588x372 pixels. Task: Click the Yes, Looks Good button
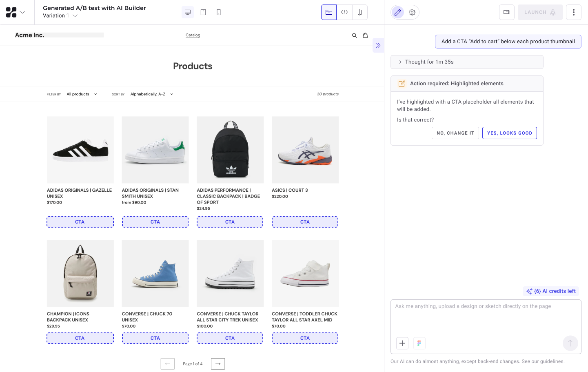[510, 133]
